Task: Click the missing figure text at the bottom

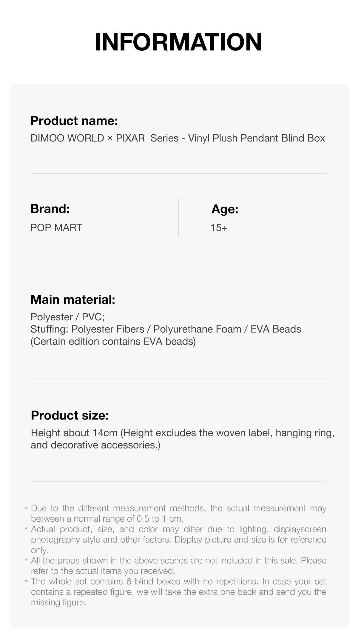Action: point(58,602)
